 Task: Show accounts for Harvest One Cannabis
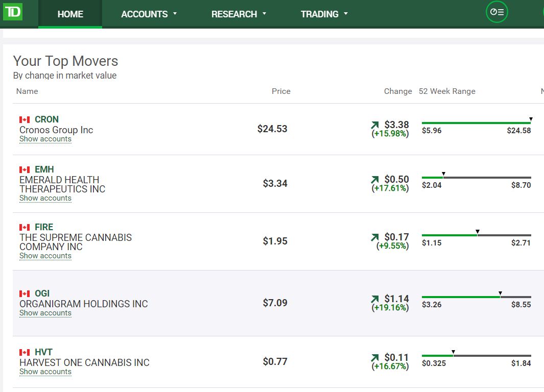(45, 372)
